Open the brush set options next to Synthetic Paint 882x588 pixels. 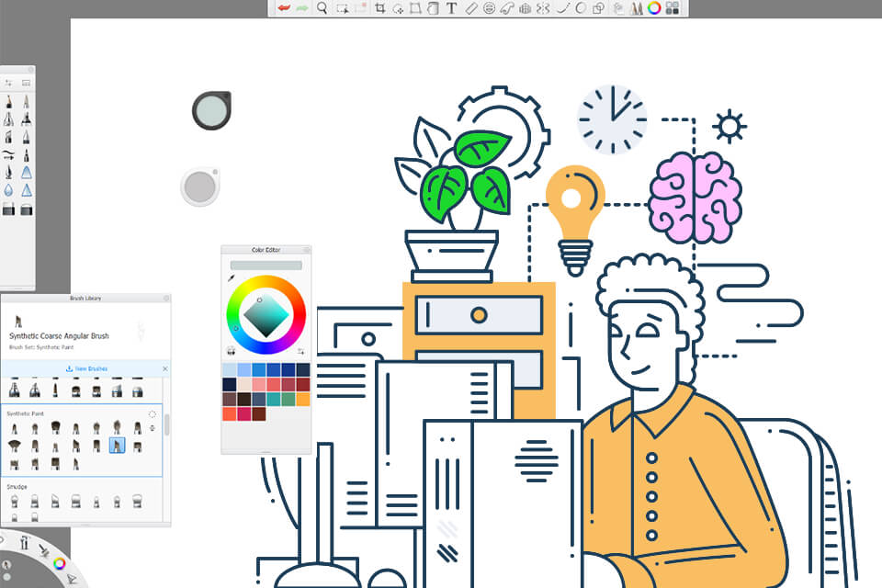(151, 415)
